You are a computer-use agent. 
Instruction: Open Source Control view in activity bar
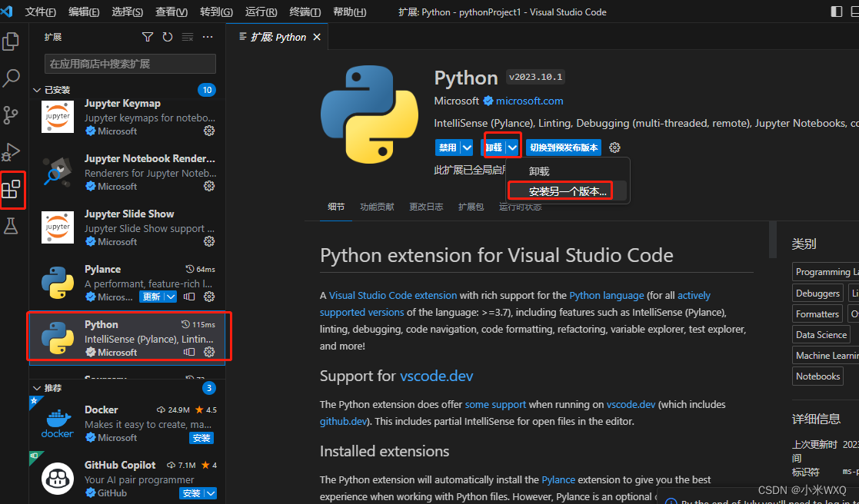(x=11, y=115)
